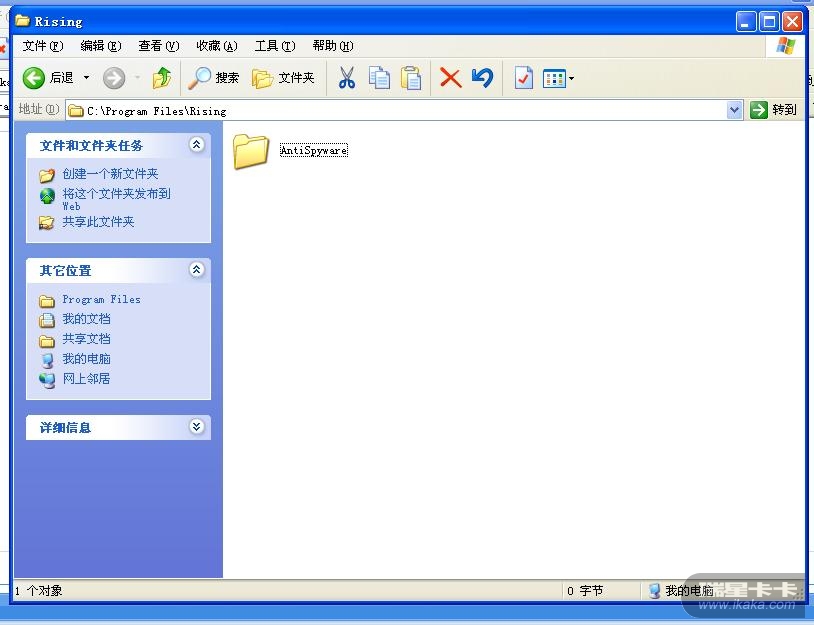This screenshot has width=814, height=625.
Task: Open the File (文件) menu
Action: [x=43, y=46]
